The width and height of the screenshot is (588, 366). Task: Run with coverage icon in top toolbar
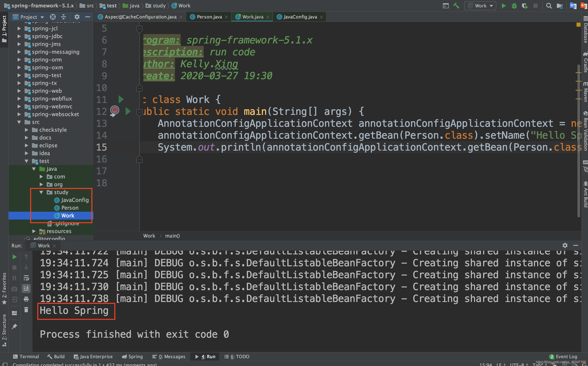click(x=525, y=6)
